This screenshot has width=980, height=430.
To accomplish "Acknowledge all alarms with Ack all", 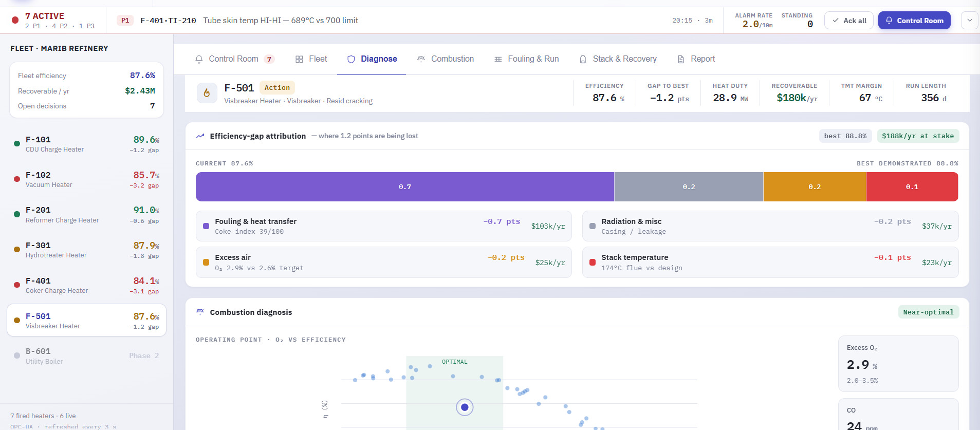I will 849,21.
